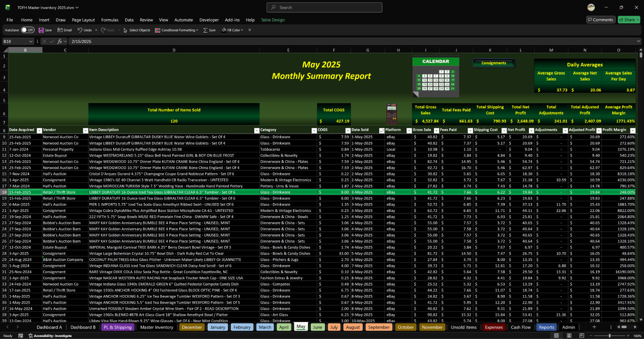Screen dimensions: 644x339
Task: Click the vertical scrollbar thumb
Action: tap(640, 55)
